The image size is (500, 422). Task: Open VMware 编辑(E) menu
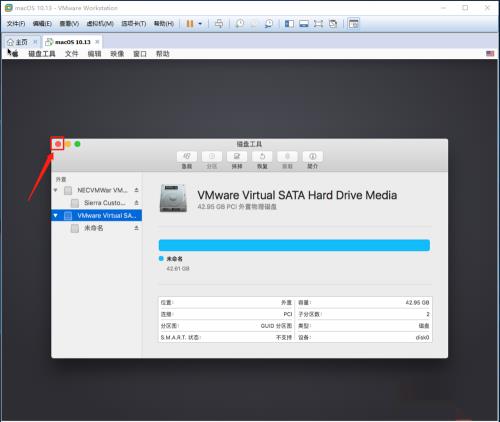(x=42, y=24)
